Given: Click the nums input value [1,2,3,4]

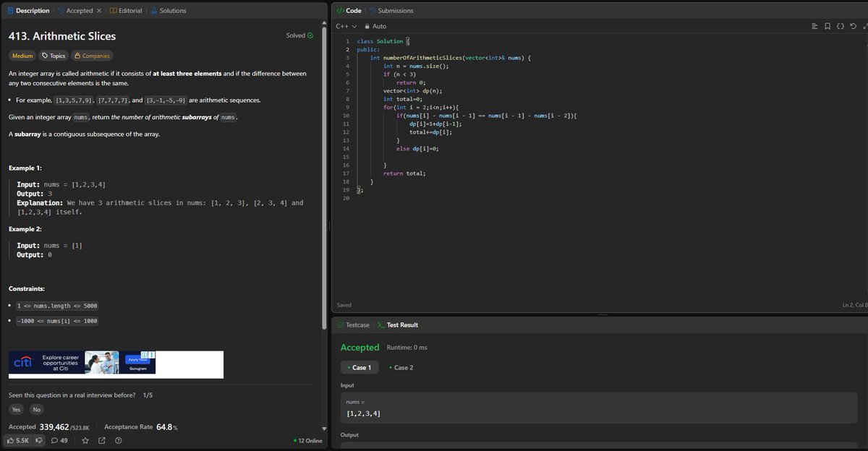Looking at the screenshot, I should click(x=364, y=413).
